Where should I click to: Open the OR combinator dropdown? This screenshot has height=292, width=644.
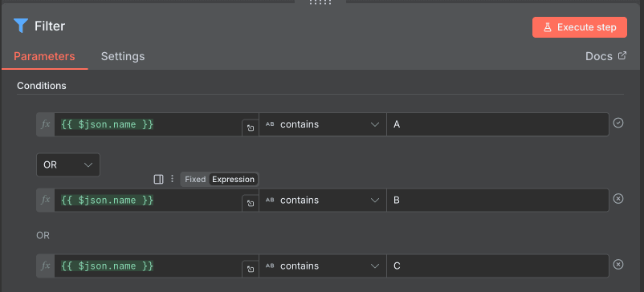(x=68, y=165)
